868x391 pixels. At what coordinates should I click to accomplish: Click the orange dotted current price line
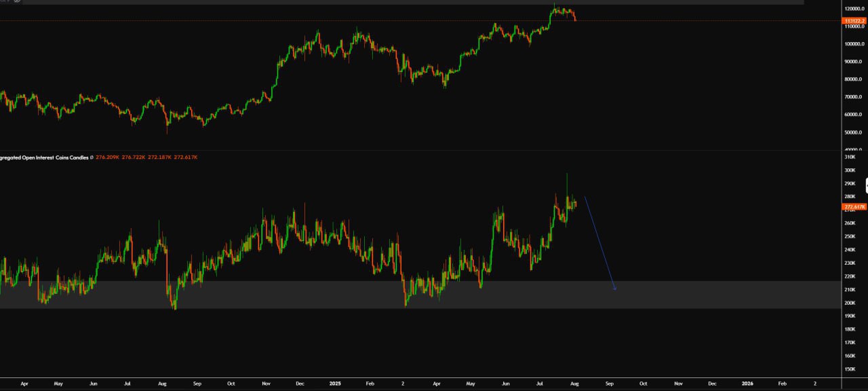407,21
